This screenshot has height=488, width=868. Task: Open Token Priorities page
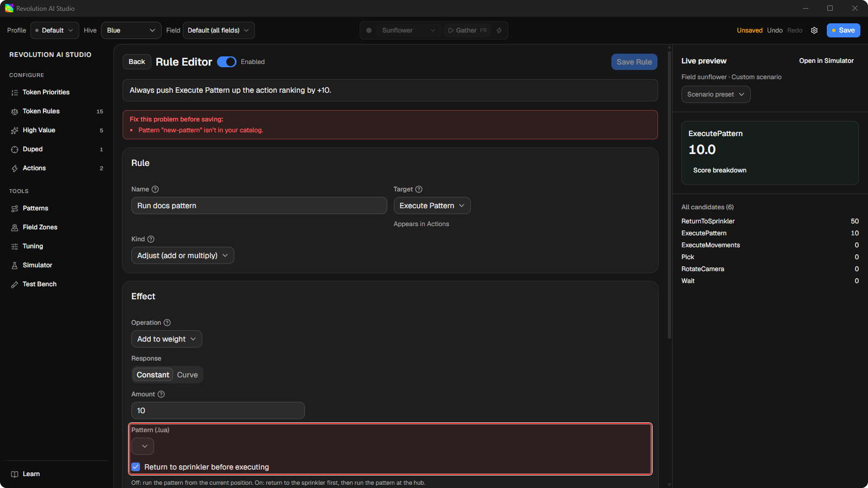click(57, 92)
